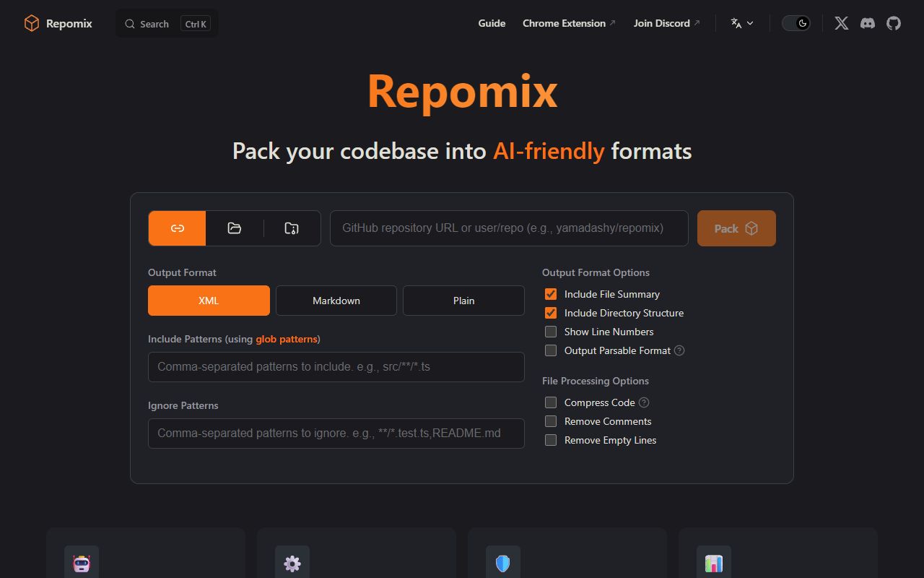Click the Discord icon in the header
Image resolution: width=924 pixels, height=578 pixels.
click(867, 22)
